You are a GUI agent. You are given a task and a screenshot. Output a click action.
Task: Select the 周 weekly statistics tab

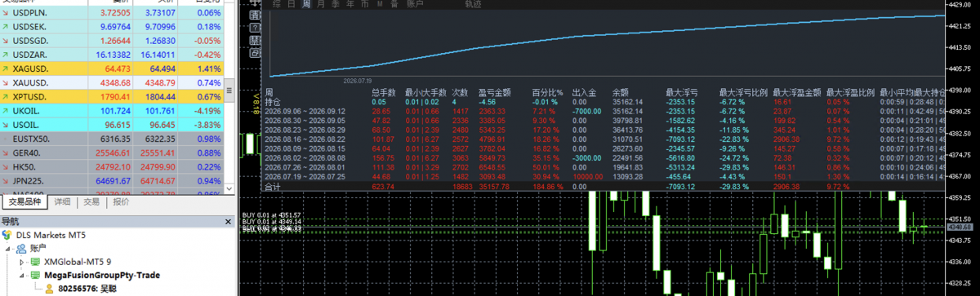306,4
